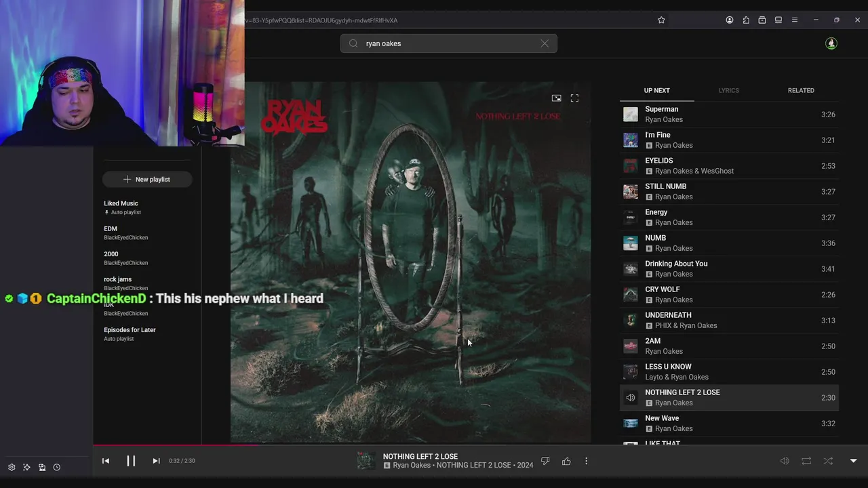The image size is (868, 488).
Task: Switch to the RELATED tab
Action: [x=801, y=90]
